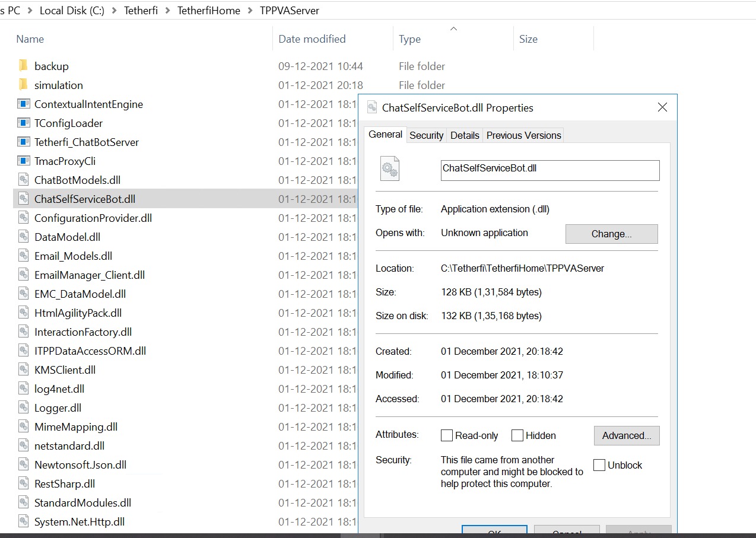Select the ContextualIntentEngine application icon
Image resolution: width=756 pixels, height=538 pixels.
point(22,104)
